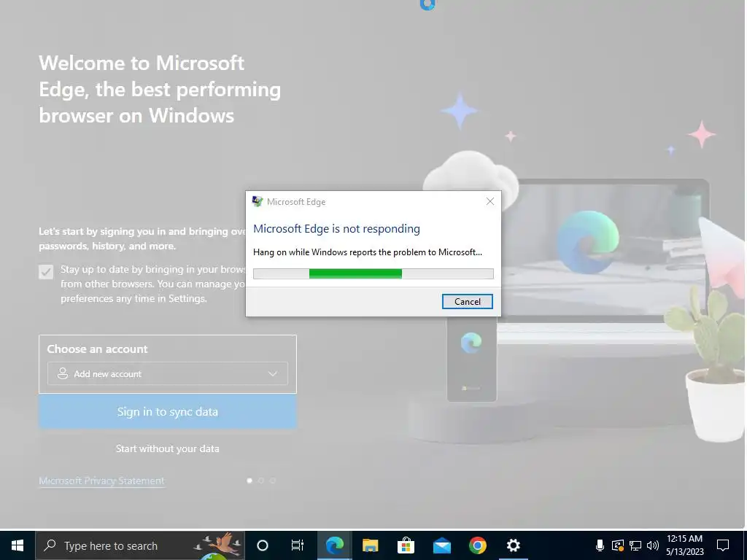
Task: Close the Microsoft Edge error dialog
Action: (x=489, y=201)
